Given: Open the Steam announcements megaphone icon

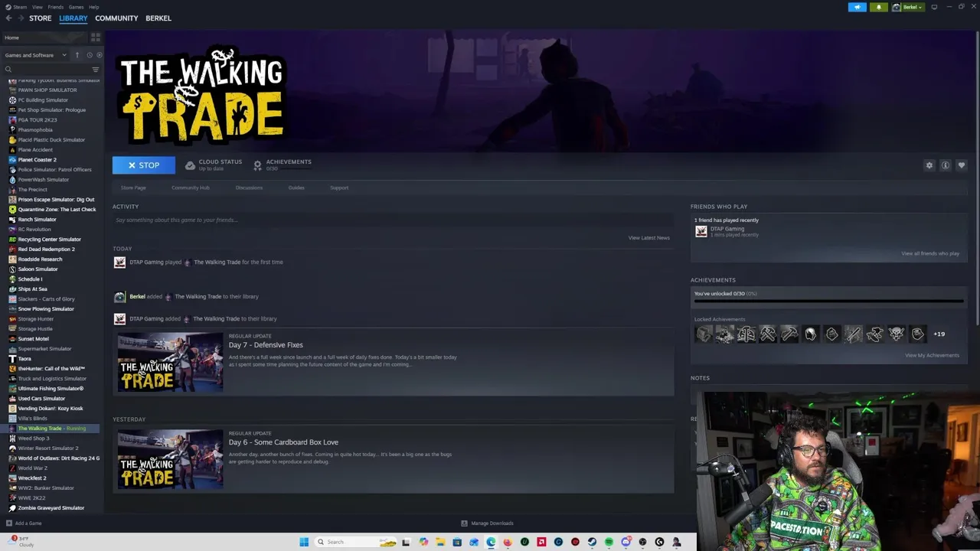Looking at the screenshot, I should [857, 7].
